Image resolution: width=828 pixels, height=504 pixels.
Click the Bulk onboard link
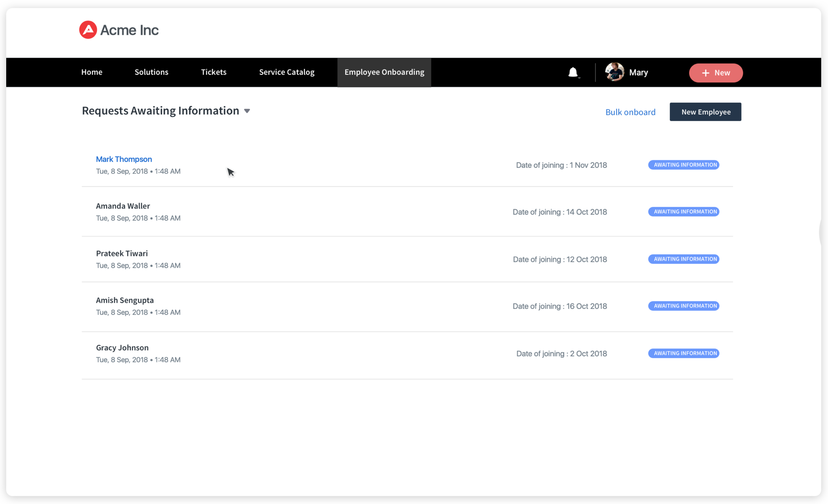(x=630, y=112)
